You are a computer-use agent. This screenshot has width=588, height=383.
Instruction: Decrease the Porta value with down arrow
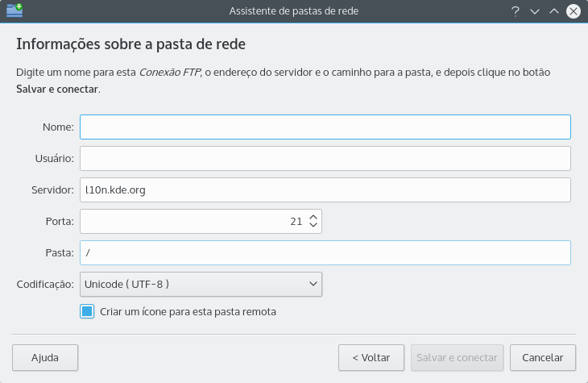(x=313, y=225)
